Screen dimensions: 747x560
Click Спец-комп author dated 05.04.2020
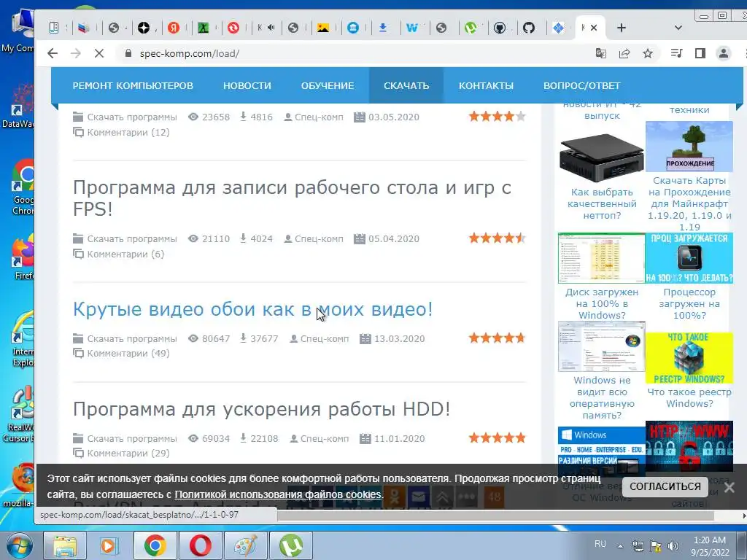point(319,238)
